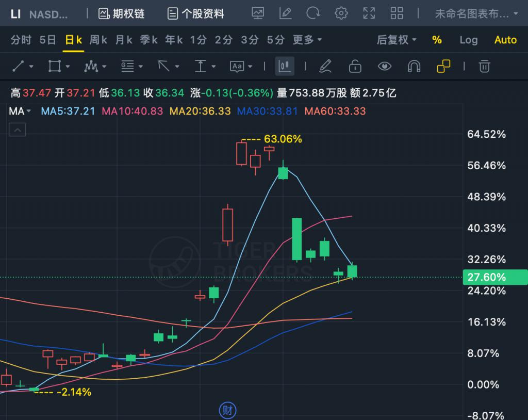This screenshot has width=528, height=420.
Task: Click the refresh chart icon
Action: coord(313,13)
